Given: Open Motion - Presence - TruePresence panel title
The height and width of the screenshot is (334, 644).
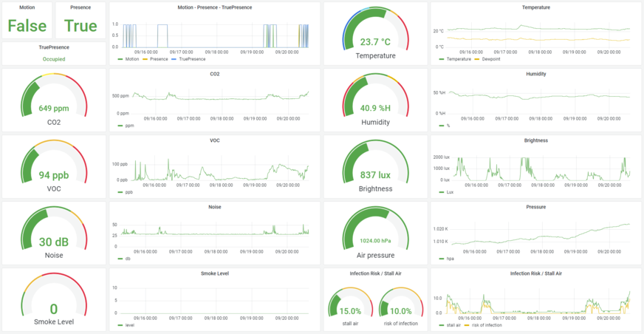Looking at the screenshot, I should pos(214,7).
